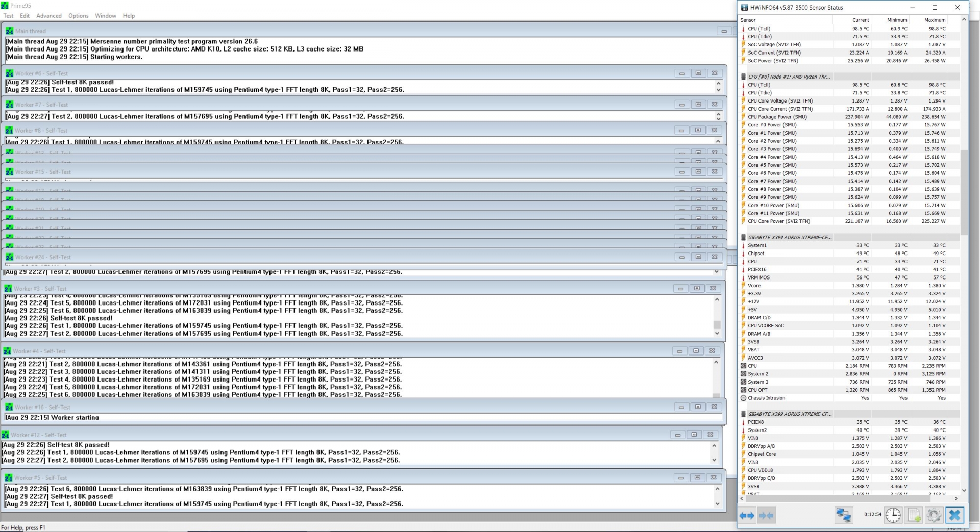The width and height of the screenshot is (980, 532).
Task: Close sensors with the blue X button
Action: pyautogui.click(x=954, y=515)
